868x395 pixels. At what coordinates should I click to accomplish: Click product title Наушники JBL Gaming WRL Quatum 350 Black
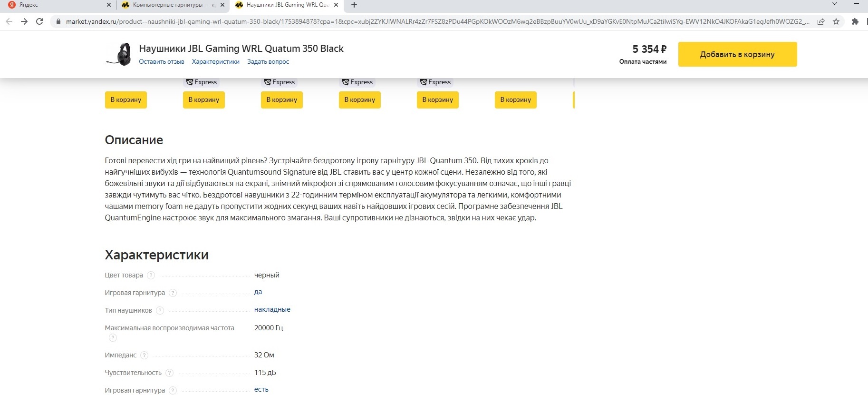pos(241,49)
